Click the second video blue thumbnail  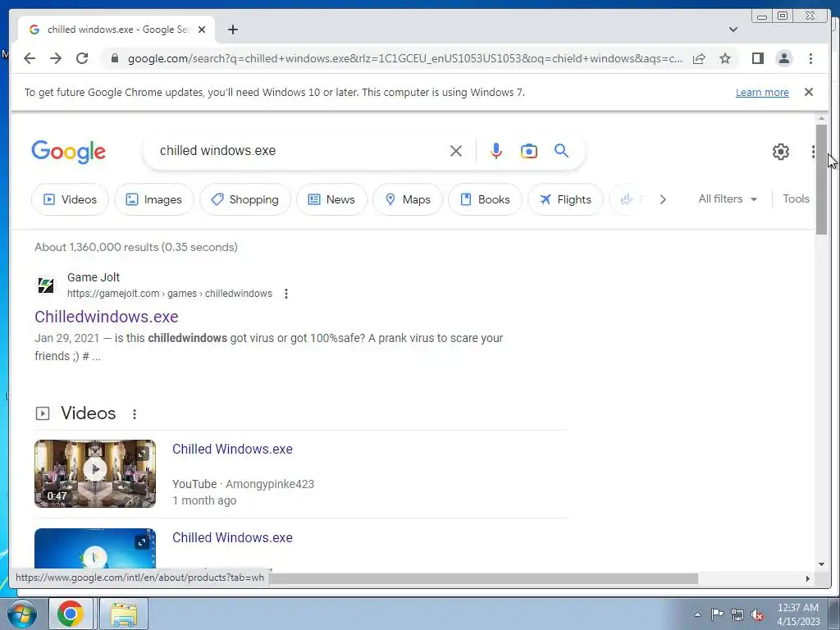click(95, 548)
